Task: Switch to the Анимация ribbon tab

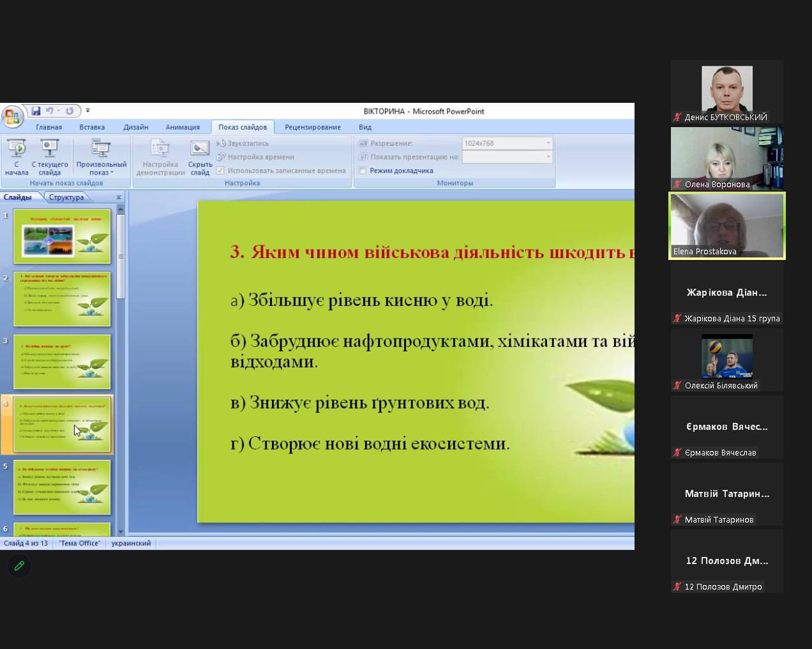Action: point(183,127)
